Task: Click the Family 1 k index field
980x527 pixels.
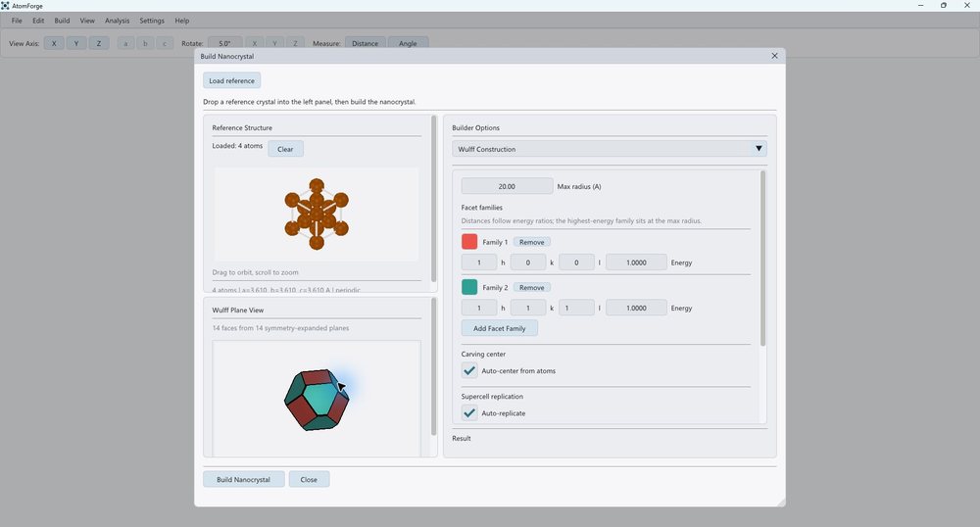Action: [x=528, y=263]
